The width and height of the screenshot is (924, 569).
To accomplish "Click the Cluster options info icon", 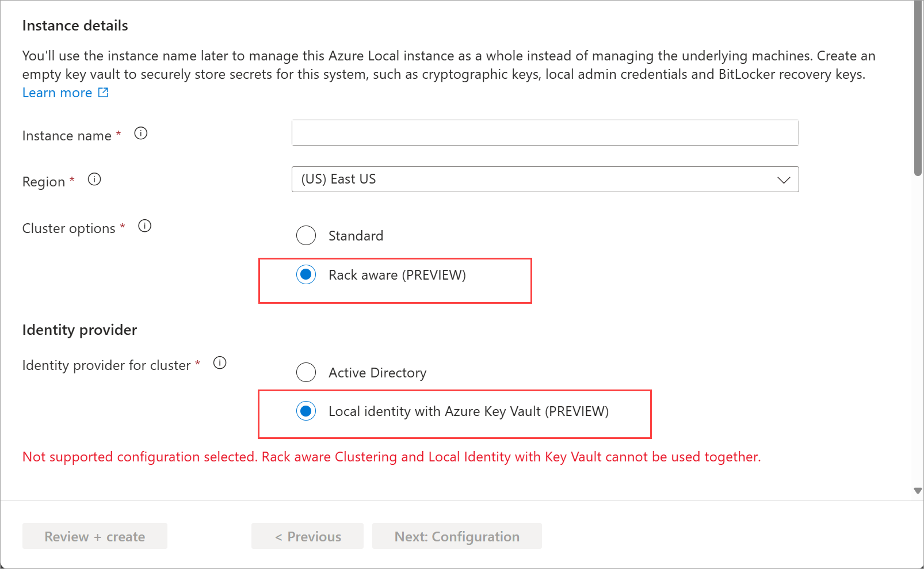I will [145, 226].
